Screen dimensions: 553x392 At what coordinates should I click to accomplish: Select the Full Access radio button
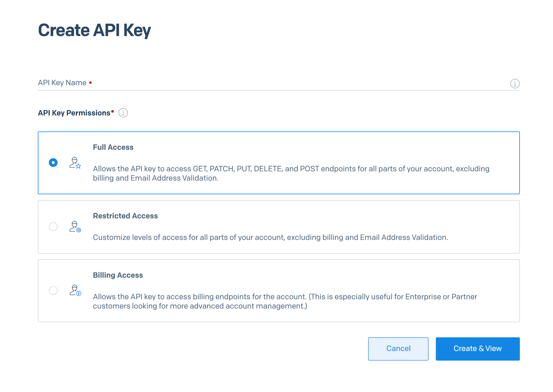click(53, 163)
